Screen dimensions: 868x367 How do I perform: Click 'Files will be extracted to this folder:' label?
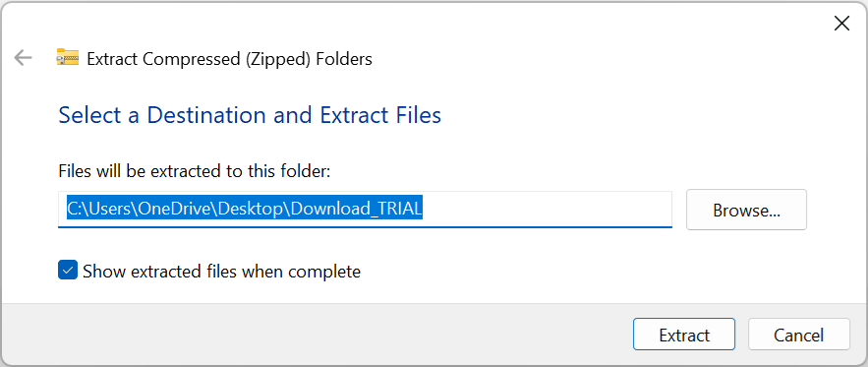click(x=195, y=171)
